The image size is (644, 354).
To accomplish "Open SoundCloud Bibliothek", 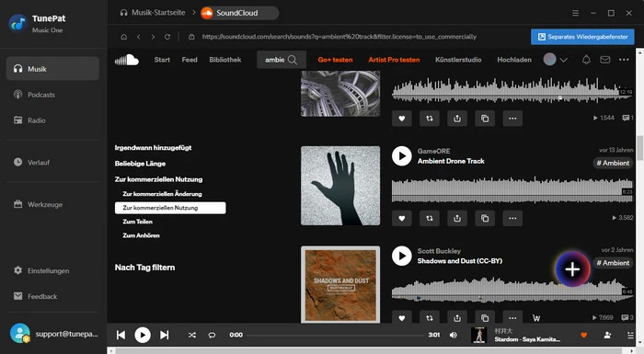I will tap(225, 60).
